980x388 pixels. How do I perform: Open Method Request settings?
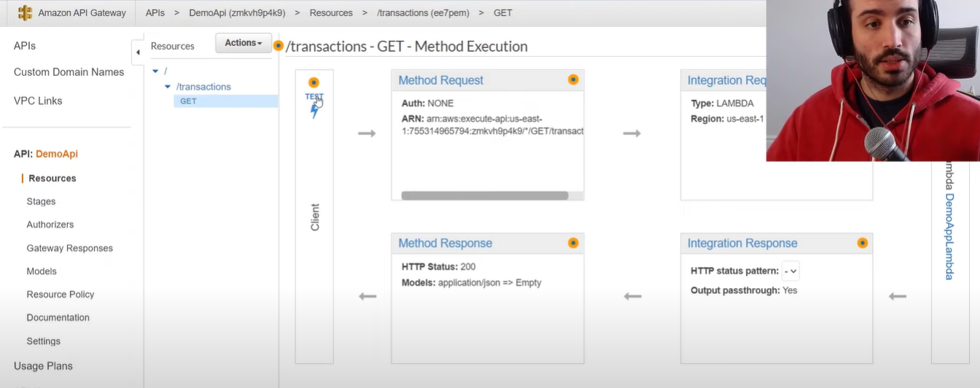click(440, 80)
